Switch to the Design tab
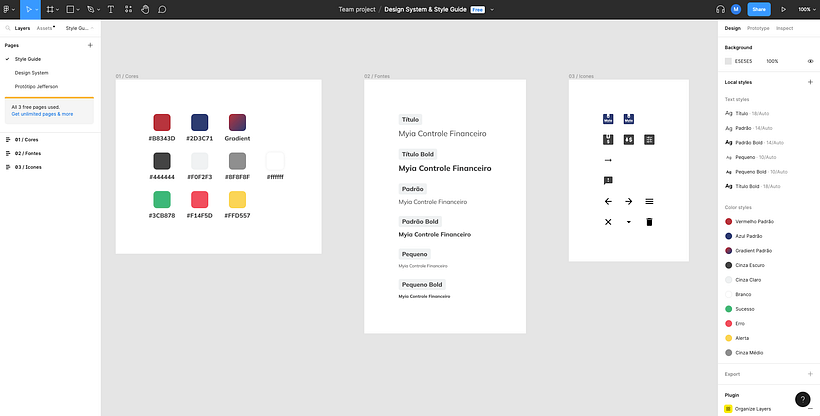 tap(732, 28)
